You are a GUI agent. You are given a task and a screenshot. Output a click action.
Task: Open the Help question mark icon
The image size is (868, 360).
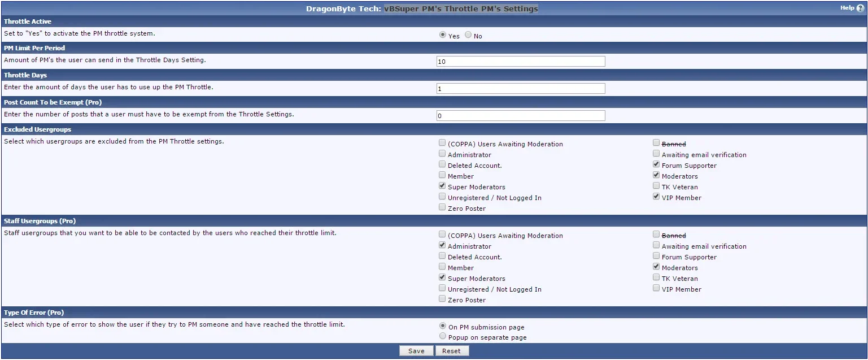[861, 8]
